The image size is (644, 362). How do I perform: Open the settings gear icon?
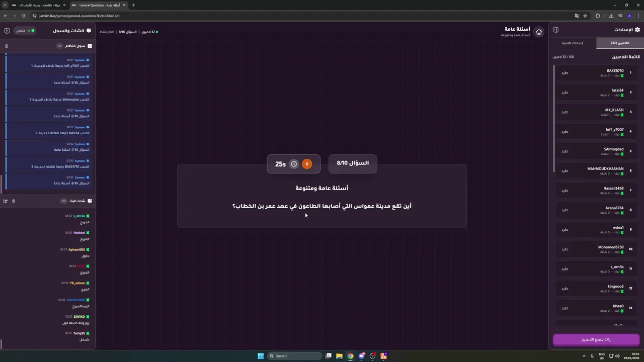point(637,30)
